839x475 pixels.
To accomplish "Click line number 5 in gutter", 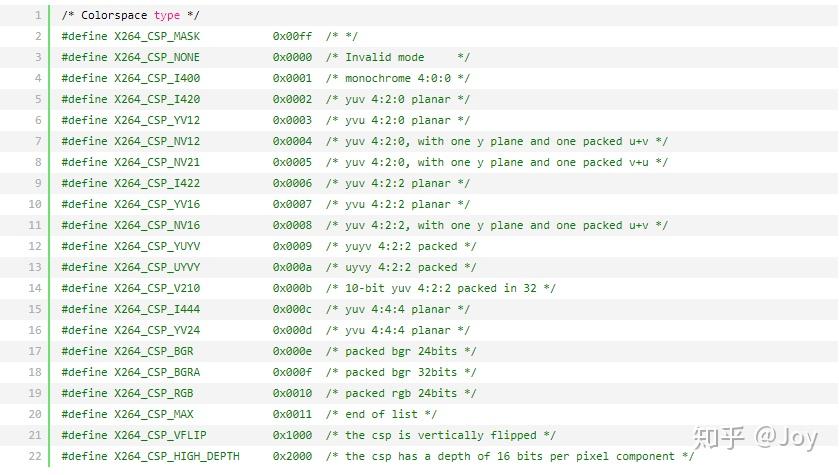I will pyautogui.click(x=37, y=99).
